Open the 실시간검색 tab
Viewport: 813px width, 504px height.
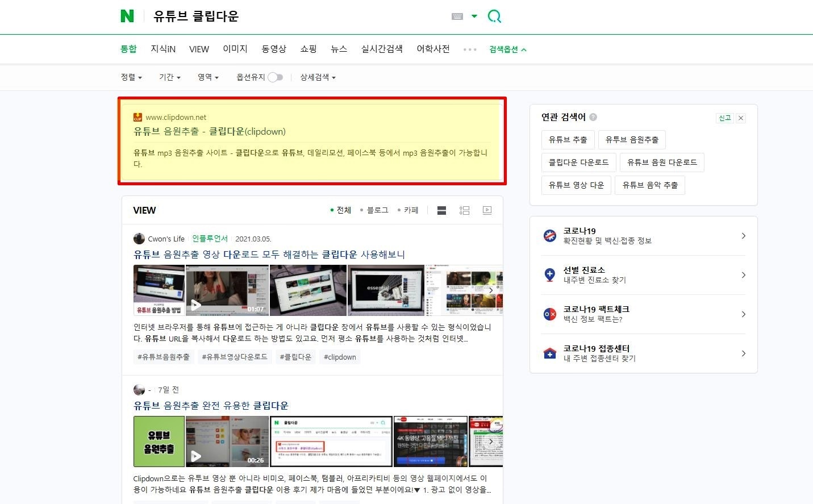(382, 49)
